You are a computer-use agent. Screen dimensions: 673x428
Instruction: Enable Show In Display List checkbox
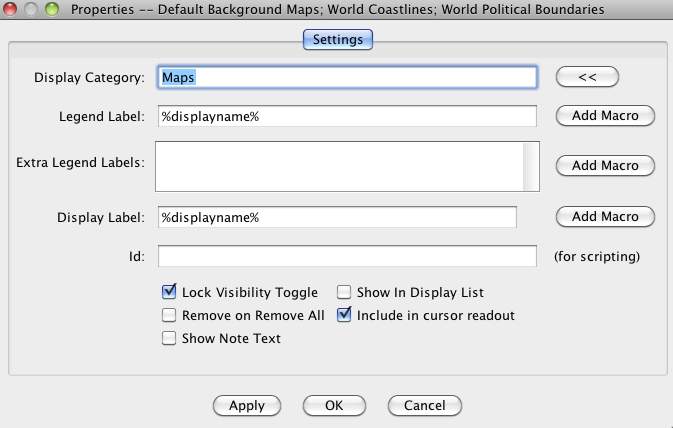tap(344, 293)
